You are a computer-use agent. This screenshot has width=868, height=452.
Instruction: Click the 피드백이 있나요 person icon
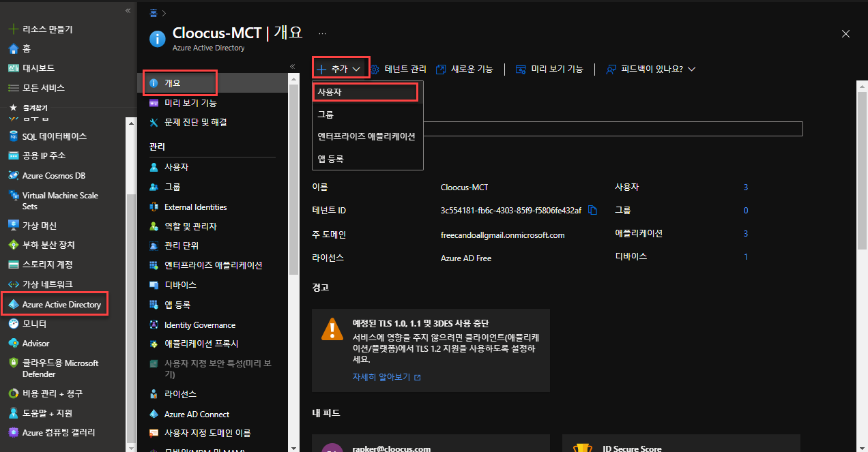pos(611,69)
